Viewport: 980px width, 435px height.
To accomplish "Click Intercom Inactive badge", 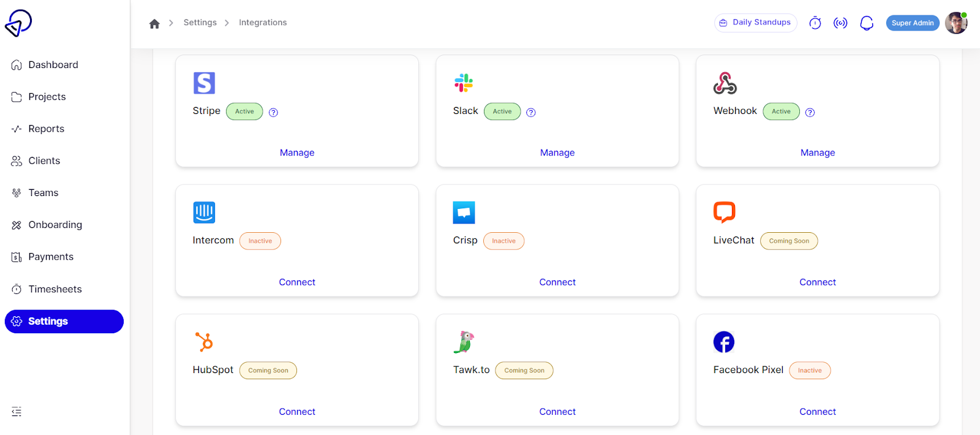I will click(260, 241).
